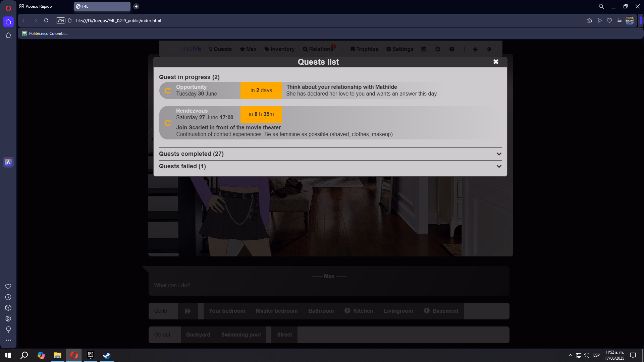Click the power icon in game menu
This screenshot has width=644, height=362.
pyautogui.click(x=438, y=49)
